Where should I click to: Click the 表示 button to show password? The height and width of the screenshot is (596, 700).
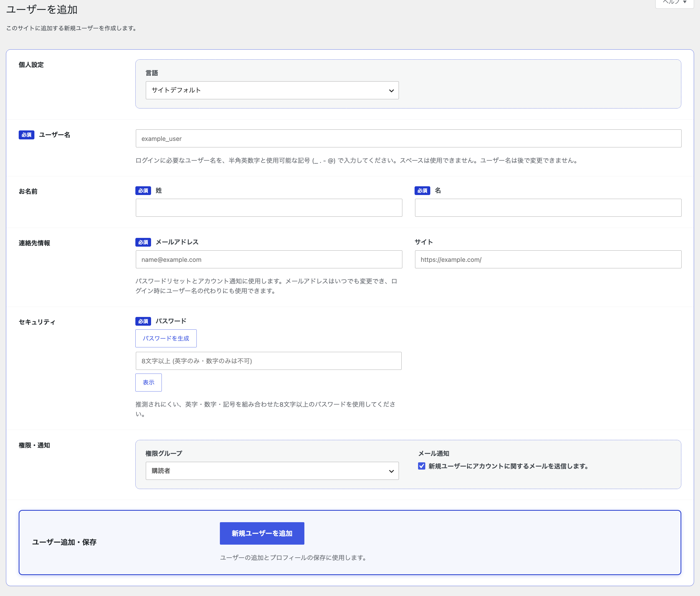click(x=149, y=383)
